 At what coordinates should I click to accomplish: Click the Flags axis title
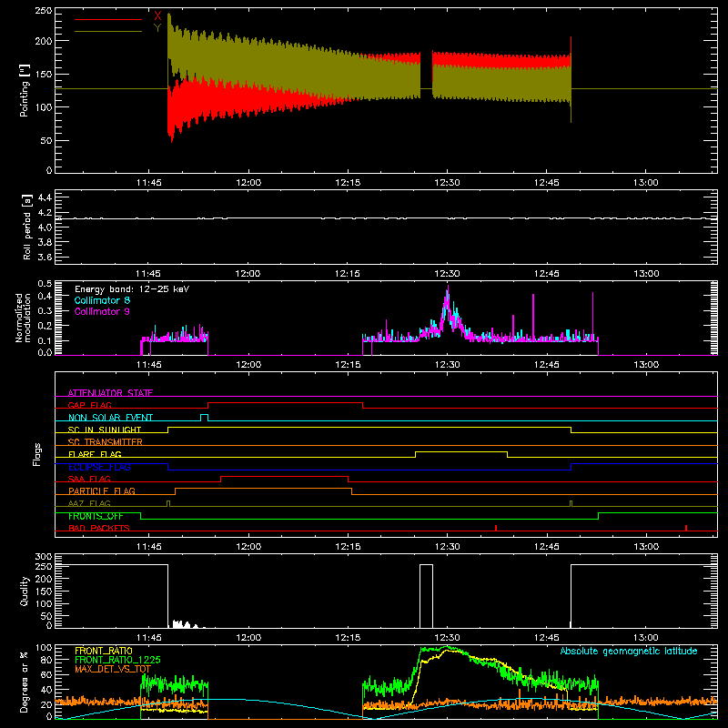(x=36, y=454)
